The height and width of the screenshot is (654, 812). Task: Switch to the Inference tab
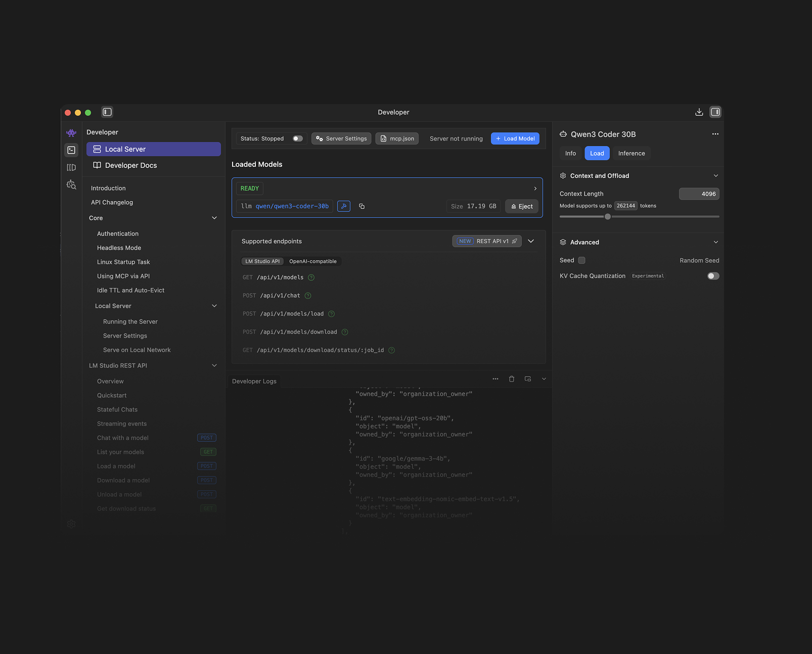point(631,153)
